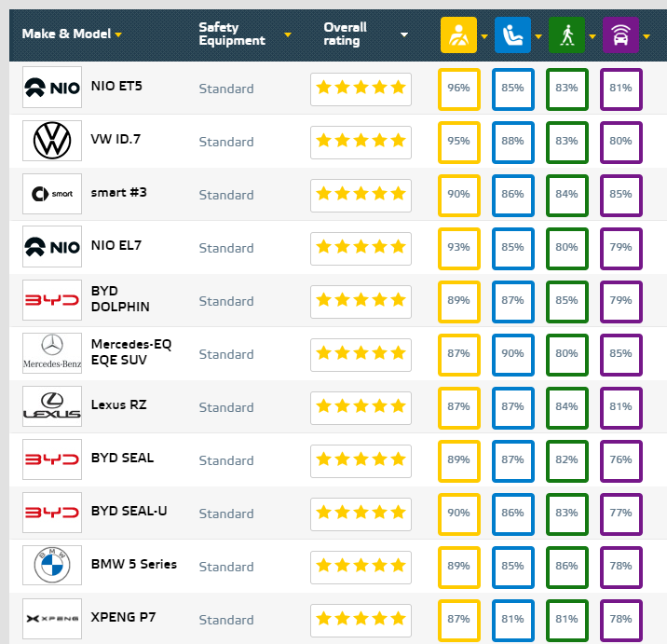
Task: Click the VW logo for ID.7
Action: click(52, 142)
